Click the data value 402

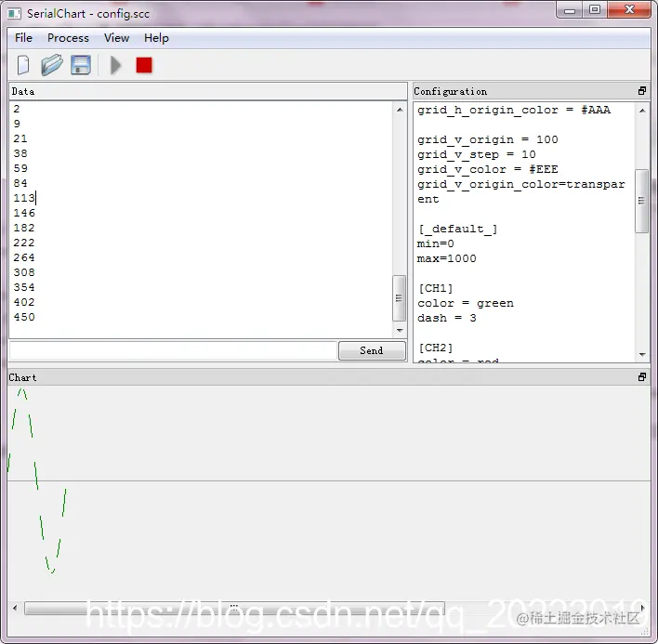24,302
